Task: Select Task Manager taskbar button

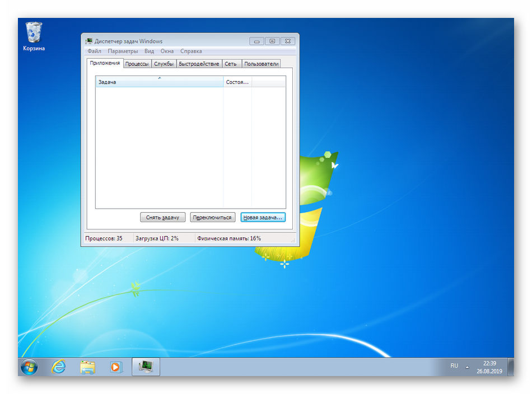Action: [x=146, y=367]
